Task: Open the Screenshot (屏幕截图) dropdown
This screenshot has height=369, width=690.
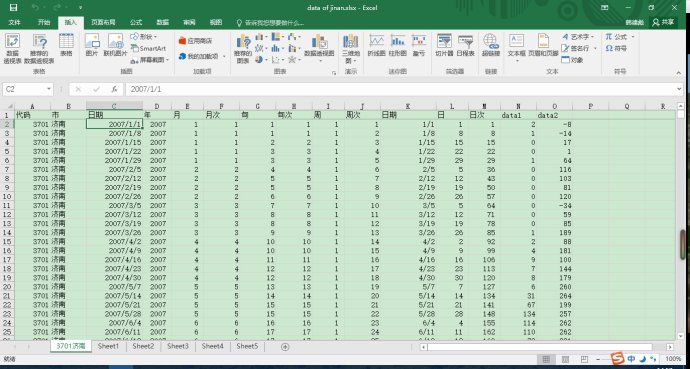Action: (x=150, y=60)
